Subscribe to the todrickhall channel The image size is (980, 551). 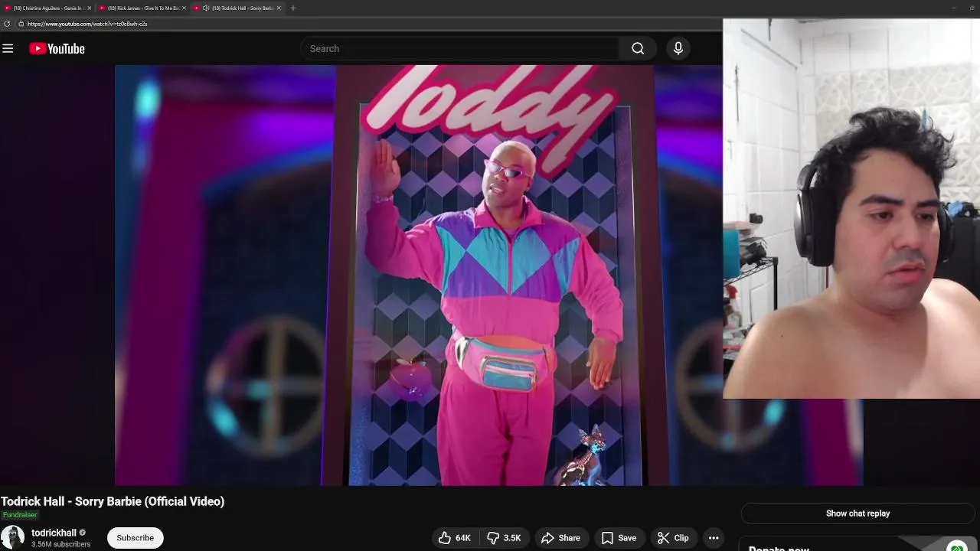point(136,538)
